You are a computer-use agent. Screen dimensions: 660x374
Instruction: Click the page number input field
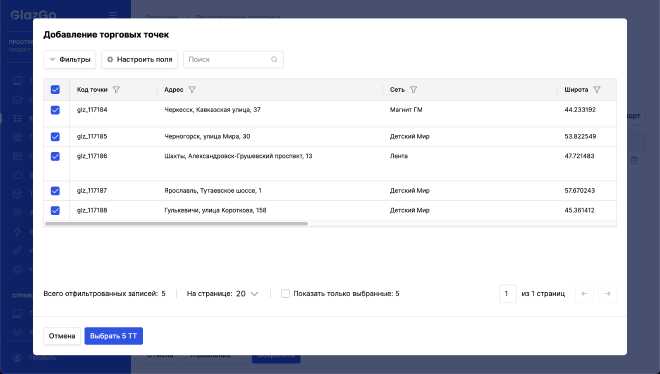[508, 294]
